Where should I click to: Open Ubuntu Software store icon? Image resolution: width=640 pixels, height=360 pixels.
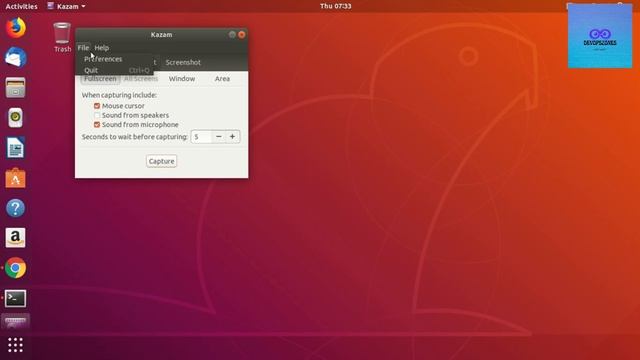coord(16,178)
